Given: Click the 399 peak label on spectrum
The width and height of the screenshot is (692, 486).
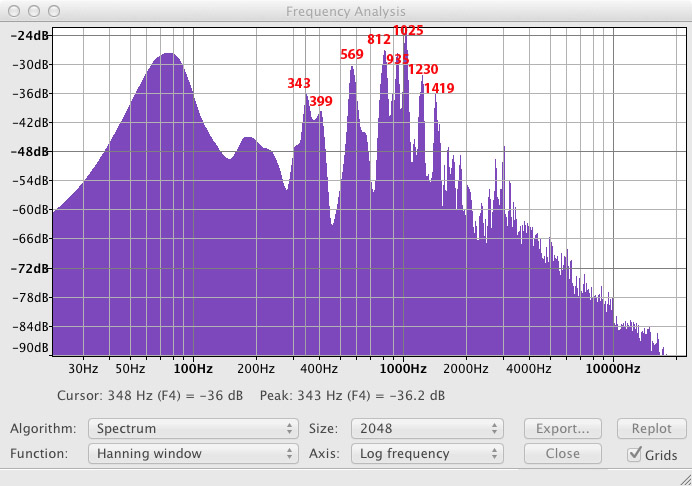Looking at the screenshot, I should (x=321, y=101).
